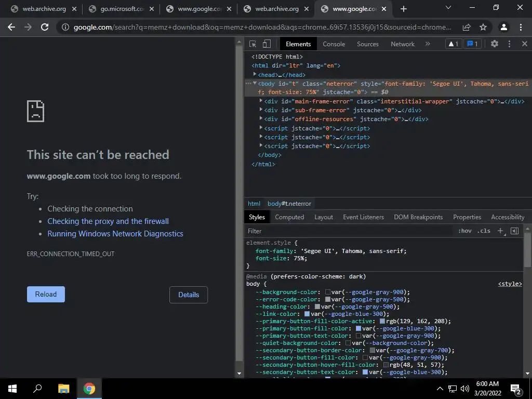Switch to the first web.archive.org tab
Screen dimensions: 532x399
coord(44,9)
